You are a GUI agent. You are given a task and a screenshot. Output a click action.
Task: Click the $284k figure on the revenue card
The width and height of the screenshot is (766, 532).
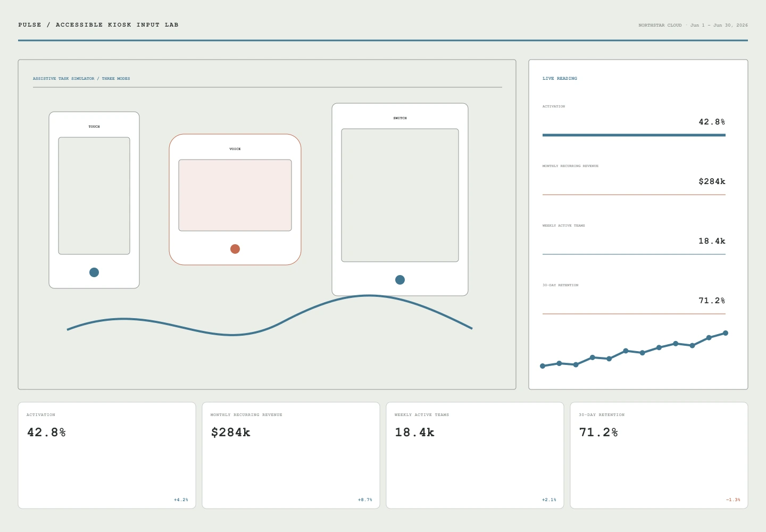click(230, 433)
